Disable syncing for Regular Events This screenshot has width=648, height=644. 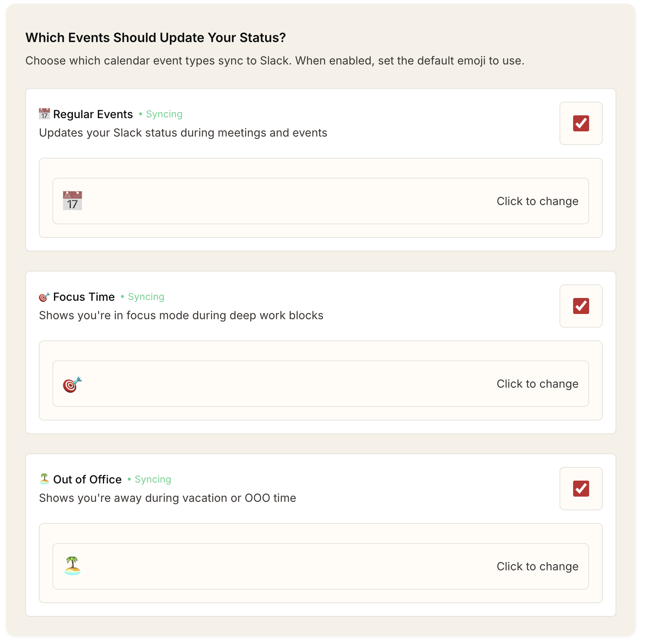coord(581,123)
